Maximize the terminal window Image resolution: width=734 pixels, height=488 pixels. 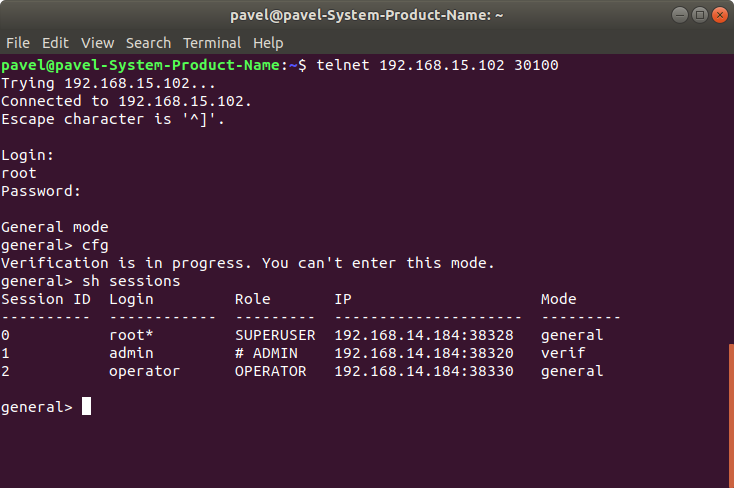(x=700, y=15)
